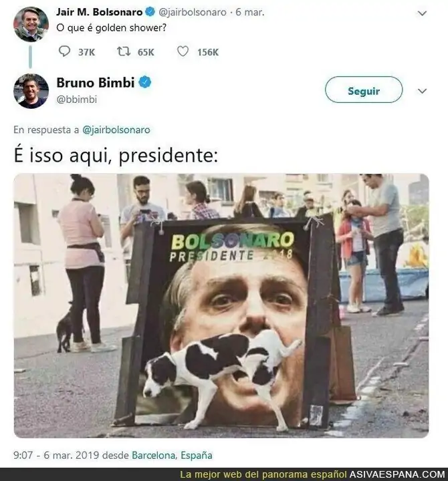Image resolution: width=448 pixels, height=481 pixels.
Task: Click the ASIVAESPANA.COM watermark
Action: tap(397, 474)
